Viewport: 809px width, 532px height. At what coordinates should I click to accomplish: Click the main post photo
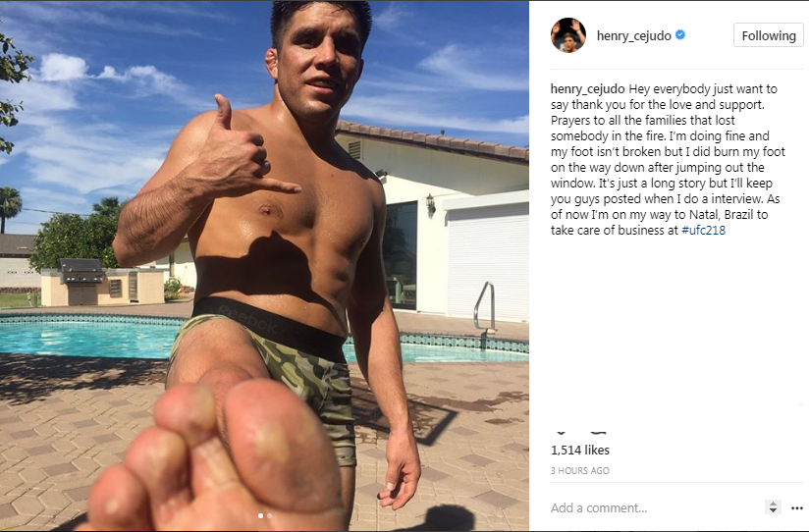tap(264, 266)
